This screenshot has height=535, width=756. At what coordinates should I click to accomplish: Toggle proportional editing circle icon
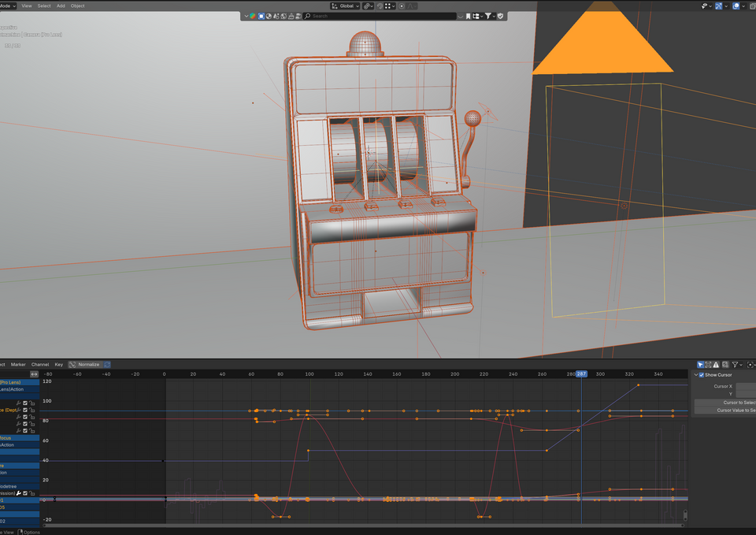click(x=402, y=6)
